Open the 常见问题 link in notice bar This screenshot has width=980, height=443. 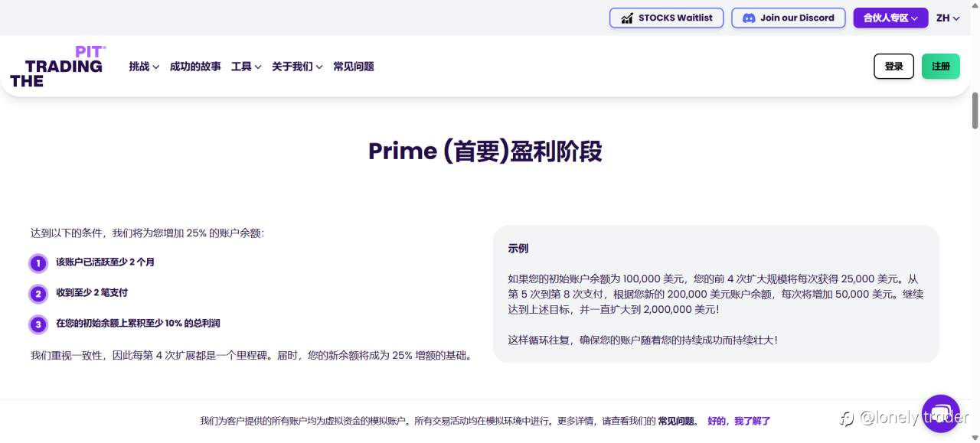(678, 421)
